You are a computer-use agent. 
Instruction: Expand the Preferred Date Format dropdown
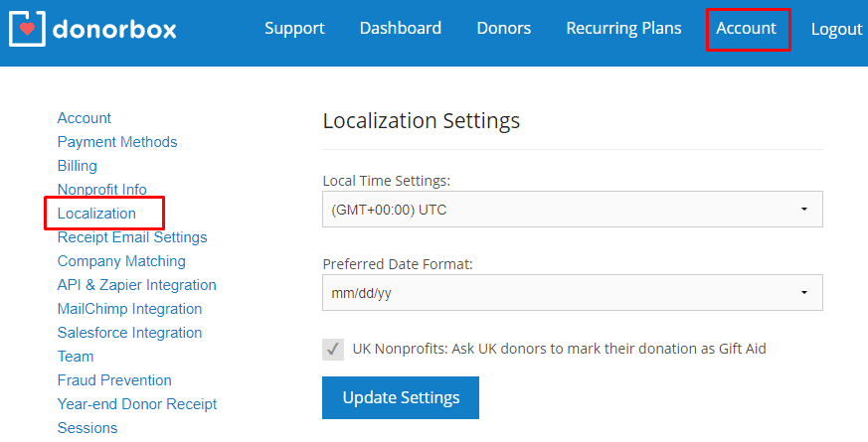click(573, 293)
